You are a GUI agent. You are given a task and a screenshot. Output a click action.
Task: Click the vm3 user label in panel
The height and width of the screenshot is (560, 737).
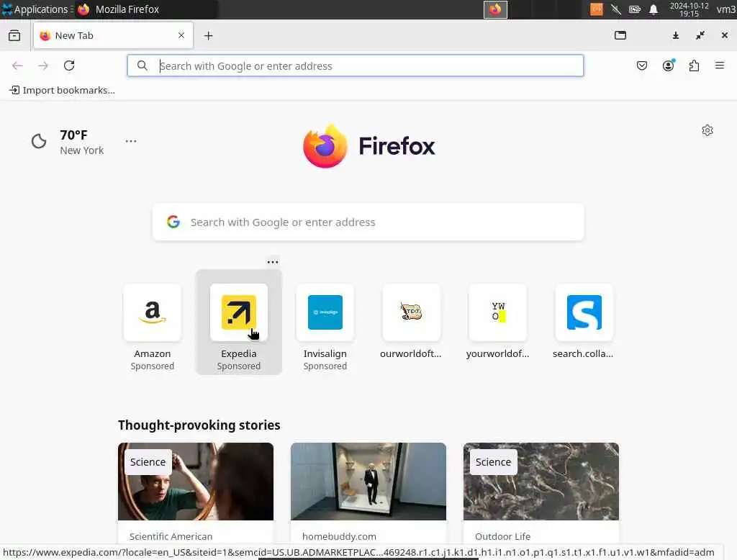point(725,9)
